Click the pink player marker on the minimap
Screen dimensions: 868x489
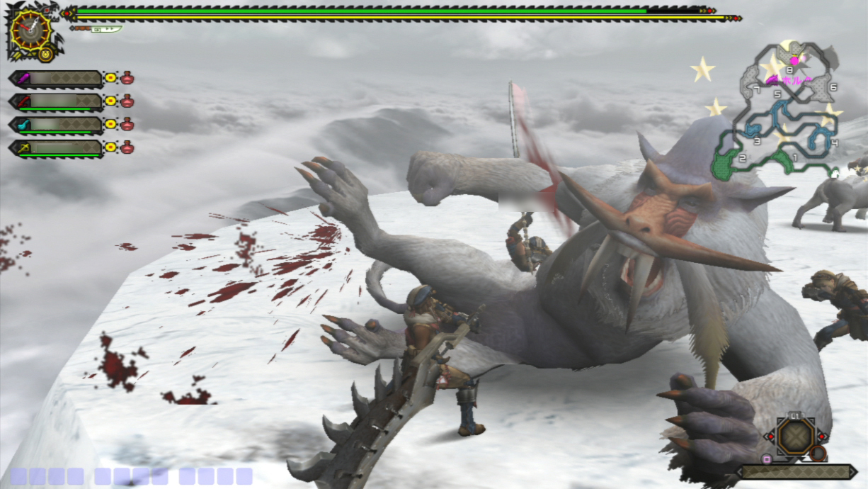click(794, 61)
